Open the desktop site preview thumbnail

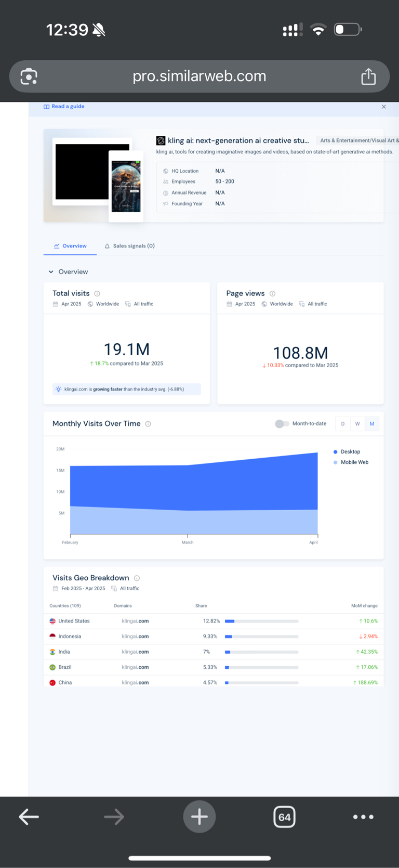tap(92, 172)
